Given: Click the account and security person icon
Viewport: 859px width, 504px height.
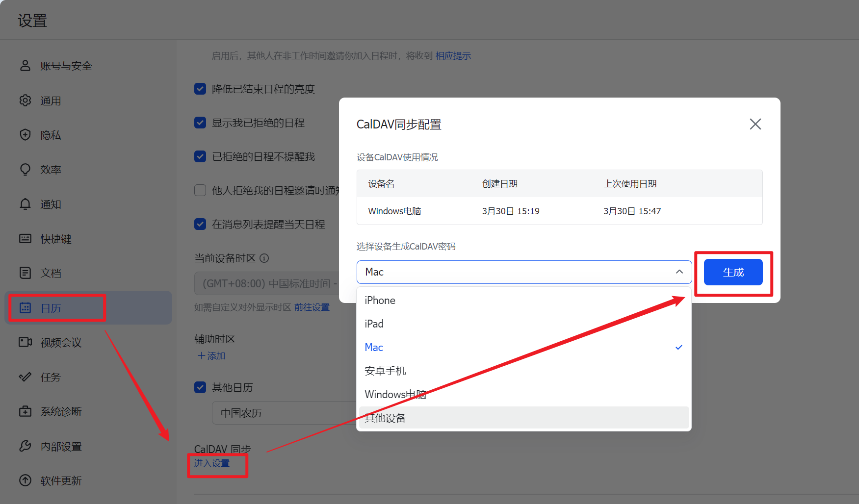Looking at the screenshot, I should [x=25, y=66].
